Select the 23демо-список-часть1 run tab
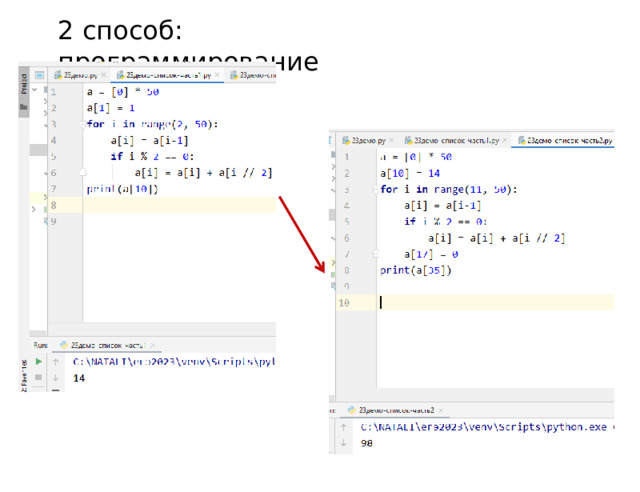This screenshot has height=492, width=640. click(108, 345)
